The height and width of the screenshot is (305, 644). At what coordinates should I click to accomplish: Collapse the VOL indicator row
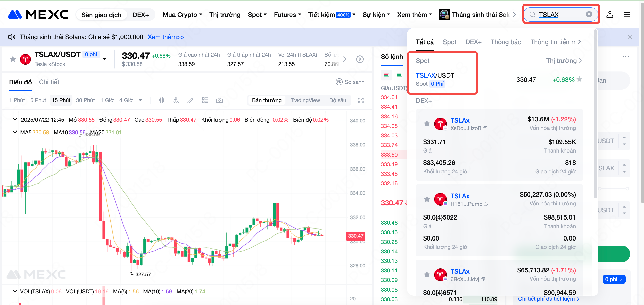click(15, 291)
